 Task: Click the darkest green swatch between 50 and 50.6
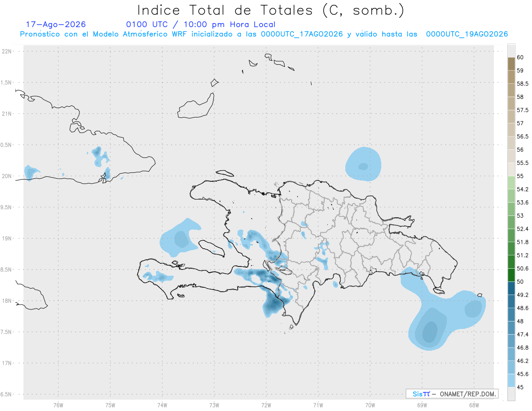[511, 275]
